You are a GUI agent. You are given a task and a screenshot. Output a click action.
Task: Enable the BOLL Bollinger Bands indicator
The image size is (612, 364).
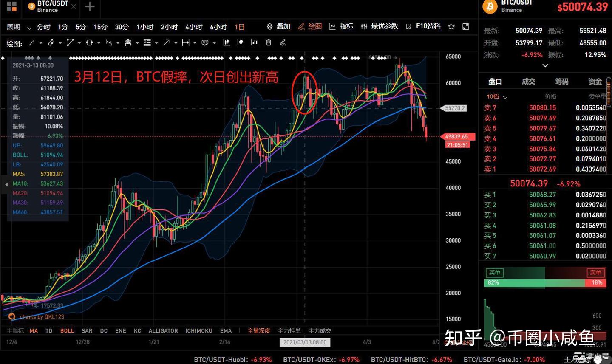tap(67, 330)
